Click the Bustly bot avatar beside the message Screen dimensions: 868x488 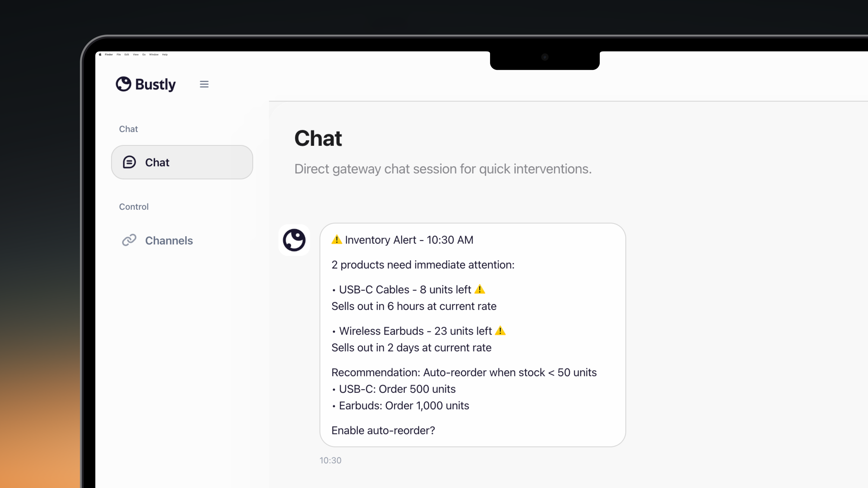pyautogui.click(x=294, y=240)
